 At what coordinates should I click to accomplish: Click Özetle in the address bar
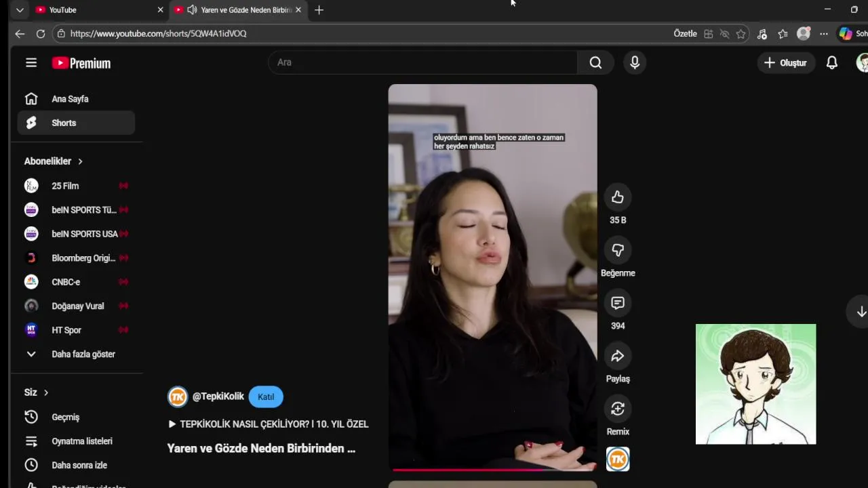(x=685, y=34)
